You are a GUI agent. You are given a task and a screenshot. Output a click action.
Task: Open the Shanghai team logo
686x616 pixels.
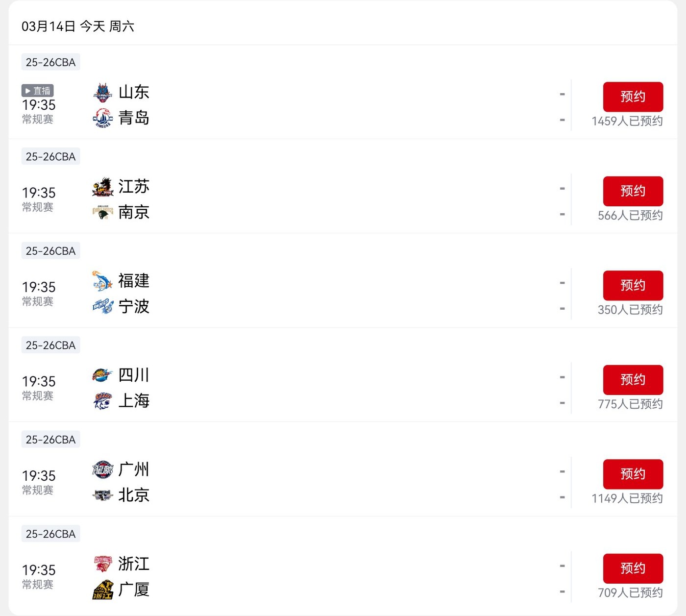pyautogui.click(x=103, y=401)
